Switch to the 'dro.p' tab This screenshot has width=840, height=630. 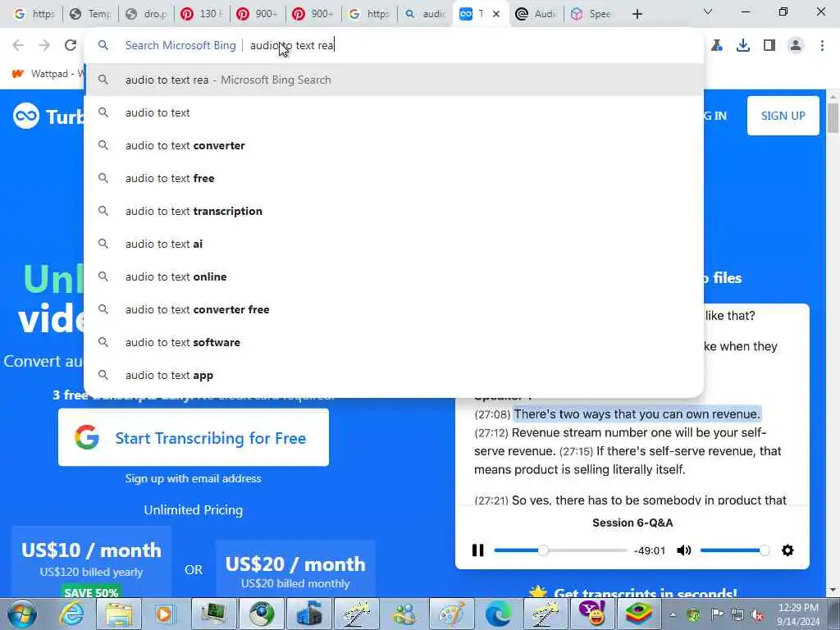[x=146, y=14]
